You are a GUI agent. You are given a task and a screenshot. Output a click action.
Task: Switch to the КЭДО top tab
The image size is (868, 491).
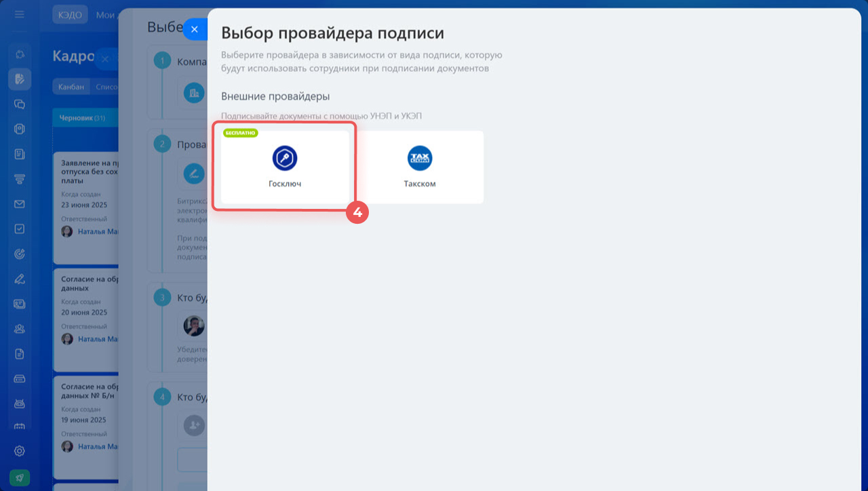click(x=68, y=14)
